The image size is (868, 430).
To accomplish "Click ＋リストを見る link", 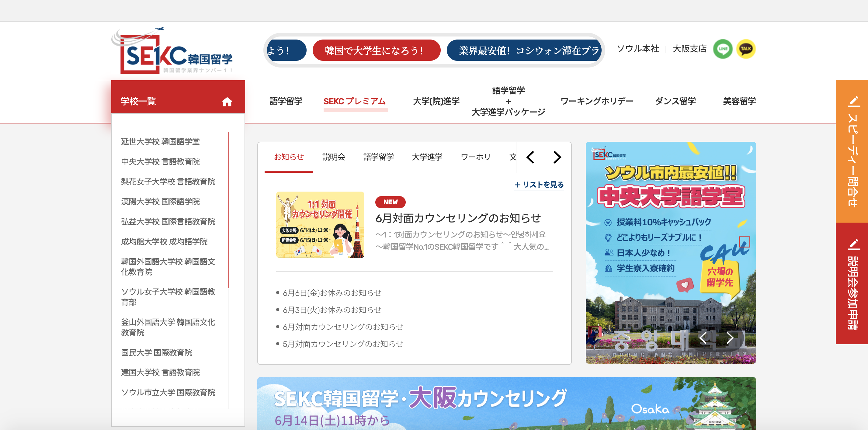I will tap(539, 185).
